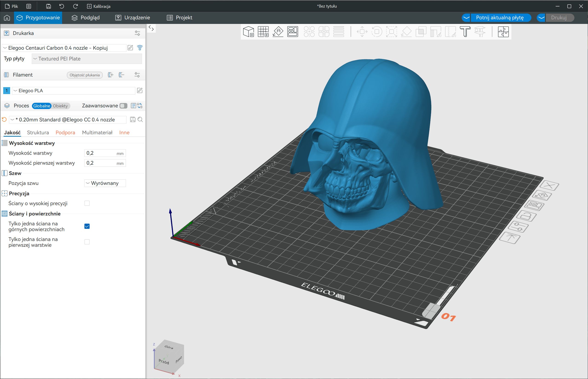Edit the printer preset pencil icon
The image size is (588, 379).
130,48
